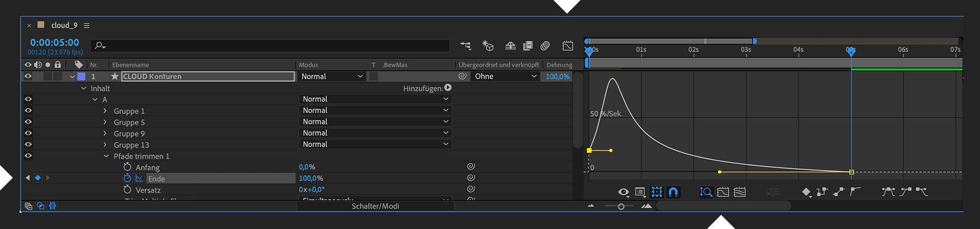
Task: Toggle stopwatch for Ende property
Action: point(127,178)
